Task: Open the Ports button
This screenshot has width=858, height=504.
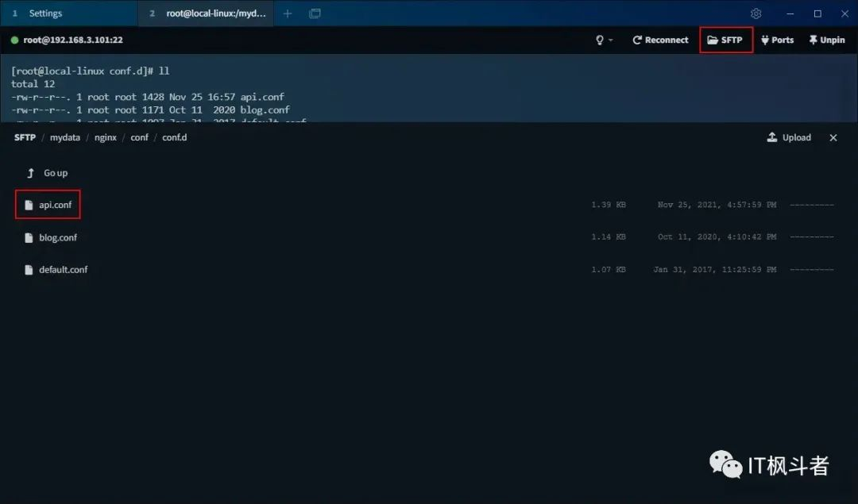Action: [777, 40]
